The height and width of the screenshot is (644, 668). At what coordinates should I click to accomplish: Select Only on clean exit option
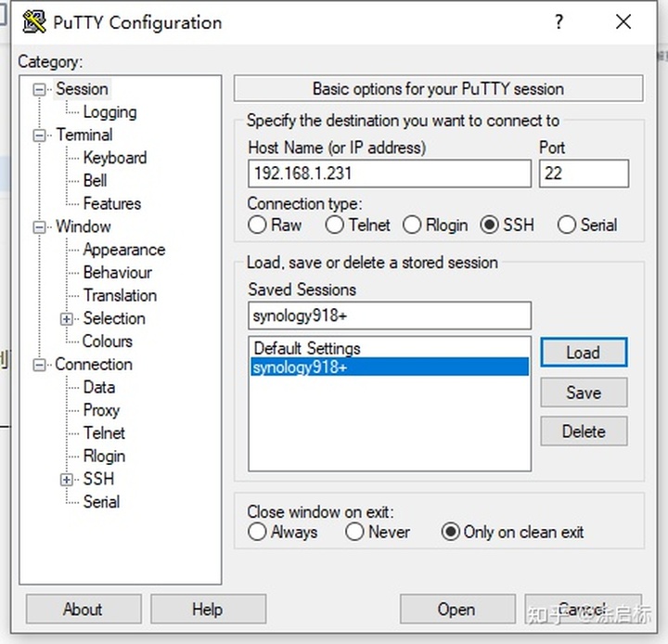point(450,532)
